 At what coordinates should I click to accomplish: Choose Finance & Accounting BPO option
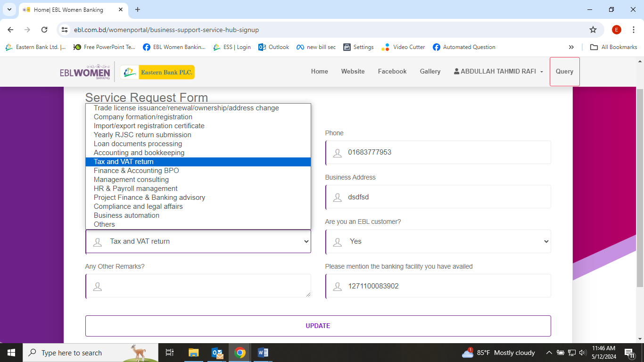click(x=198, y=171)
